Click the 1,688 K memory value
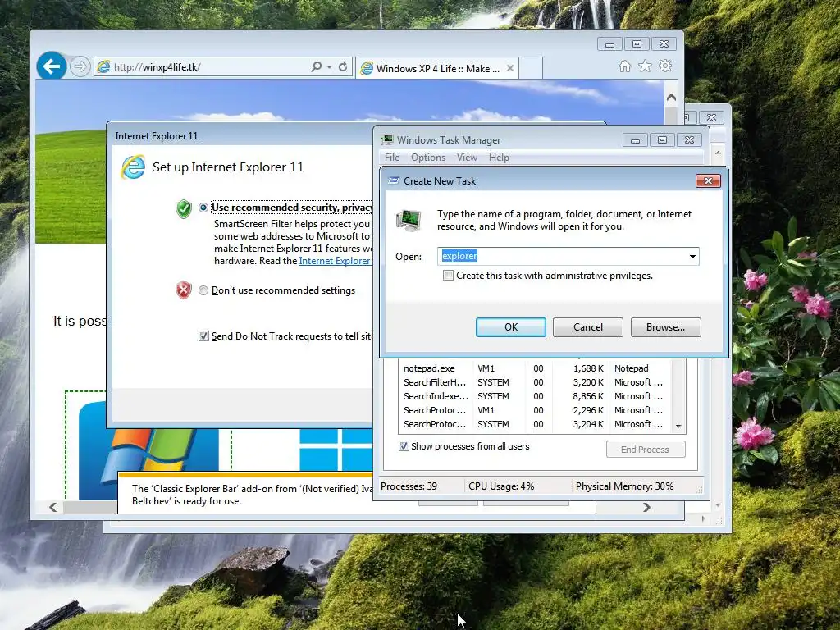 click(x=588, y=368)
